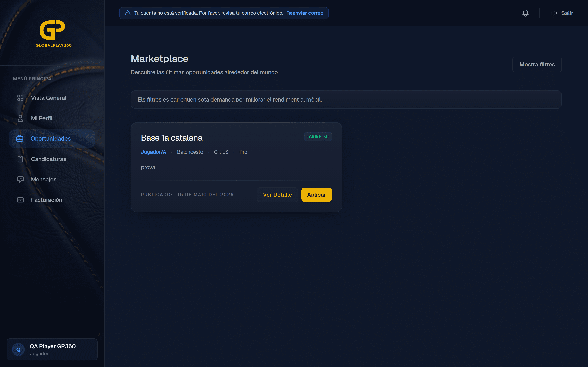Click the Q user avatar

point(18,349)
